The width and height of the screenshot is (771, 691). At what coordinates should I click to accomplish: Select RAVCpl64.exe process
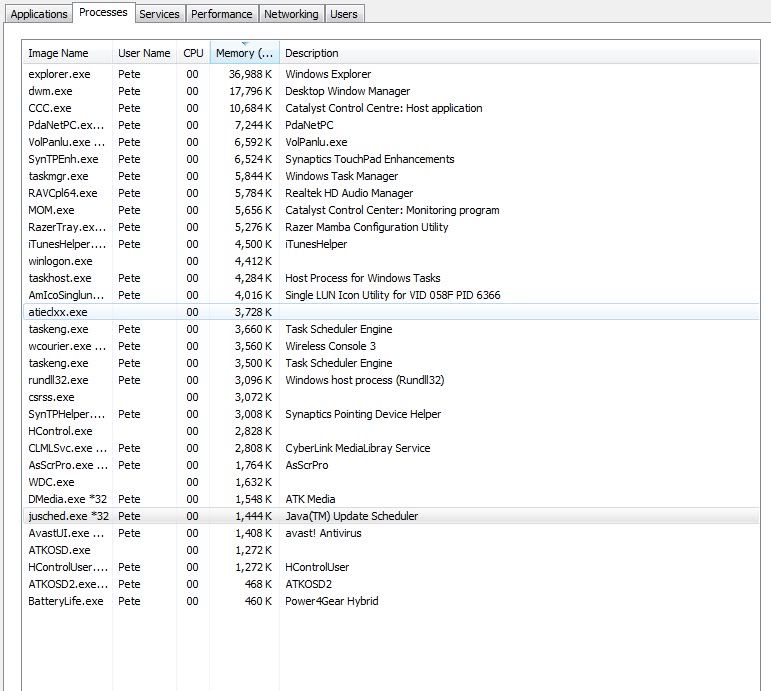(x=391, y=193)
